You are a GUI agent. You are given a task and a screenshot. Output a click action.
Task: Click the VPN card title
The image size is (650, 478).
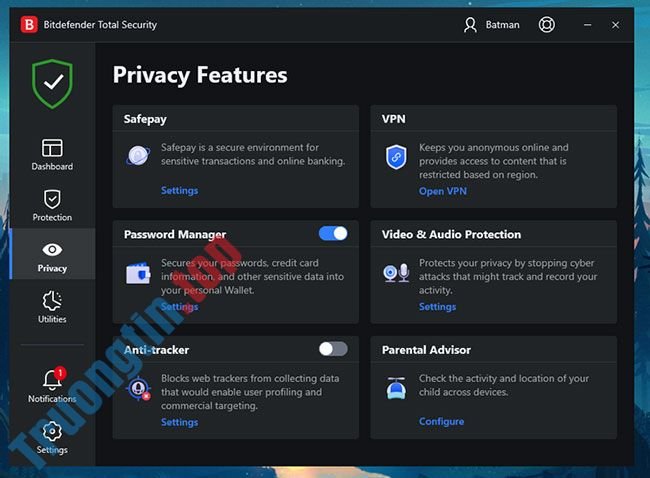pos(394,119)
